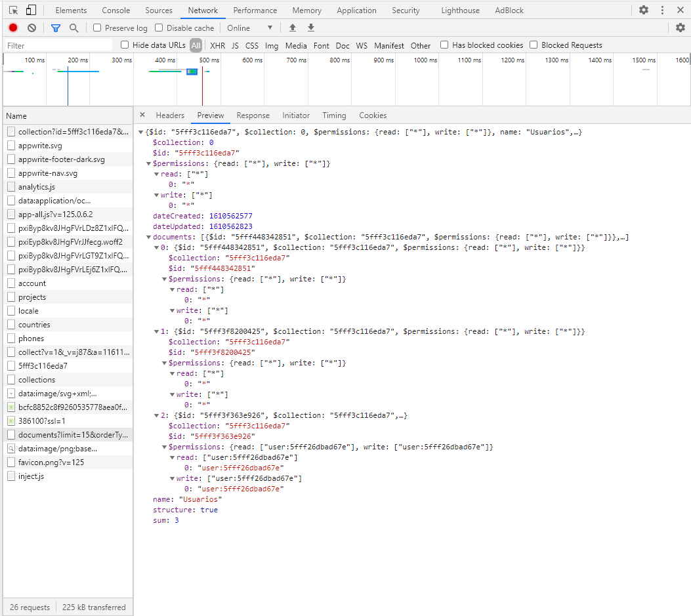Open the three-dot DevTools menu
Screen dimensions: 691x616
663,10
